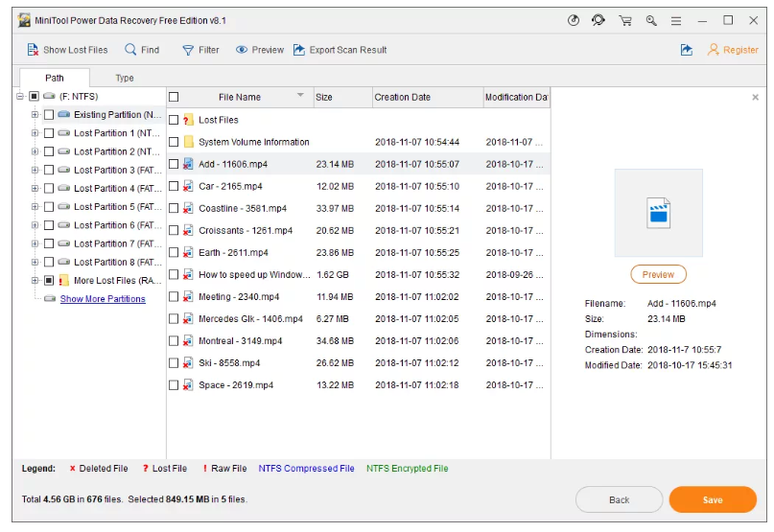Screen dimensions: 774x532
Task: Sort by the Size column header
Action: pos(342,97)
